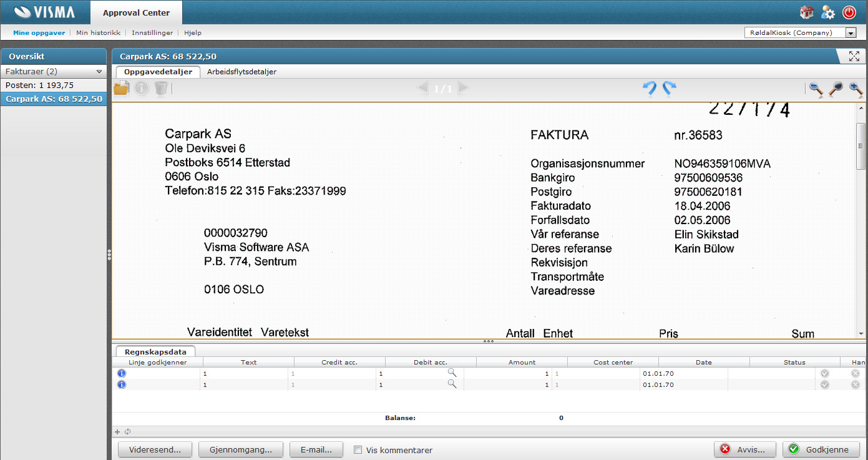
Task: Click Amount cell in first accounting row
Action: click(x=507, y=373)
